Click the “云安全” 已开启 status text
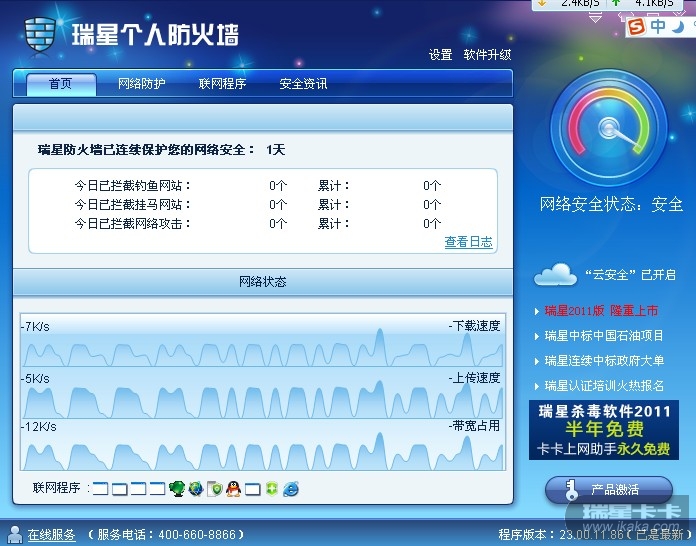Image resolution: width=696 pixels, height=546 pixels. [x=630, y=275]
